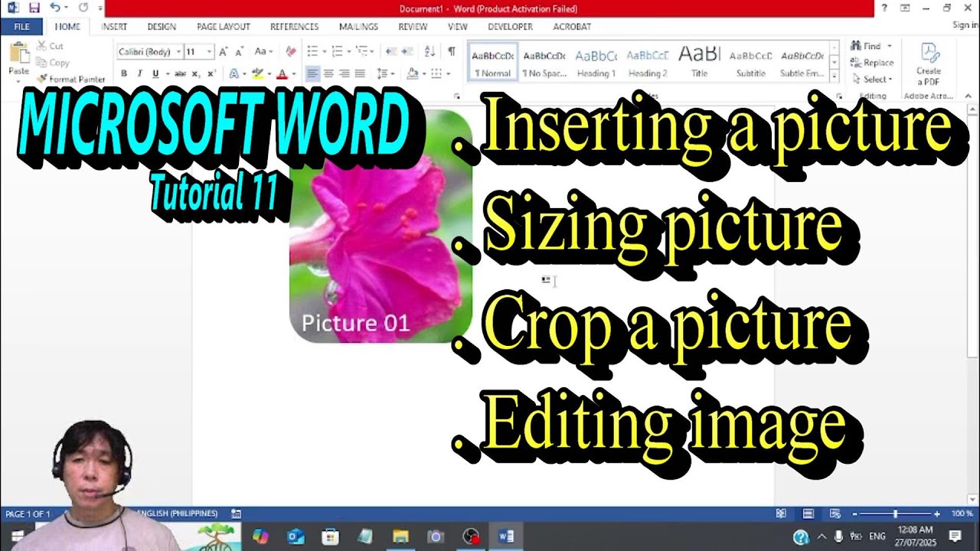Toggle bold formatting
The width and height of the screenshot is (980, 551).
pos(124,73)
